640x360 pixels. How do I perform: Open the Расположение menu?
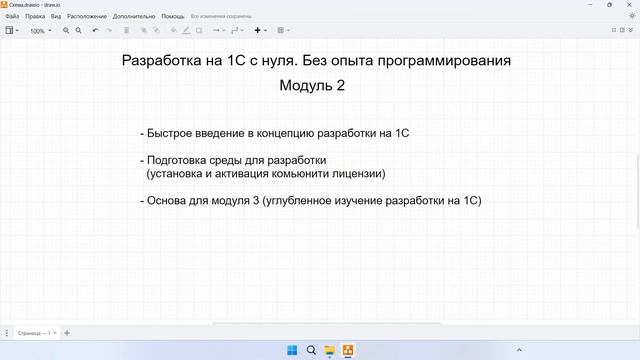87,16
